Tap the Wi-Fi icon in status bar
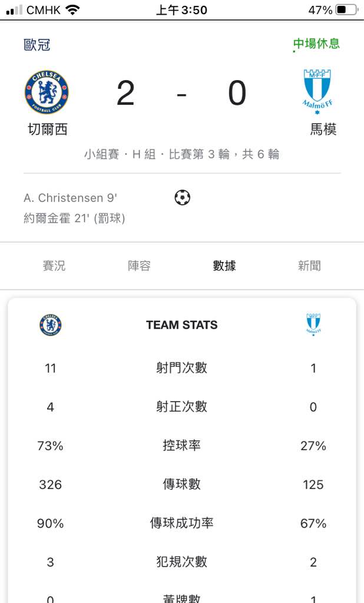Viewport: 364px width, 603px height. tap(72, 9)
